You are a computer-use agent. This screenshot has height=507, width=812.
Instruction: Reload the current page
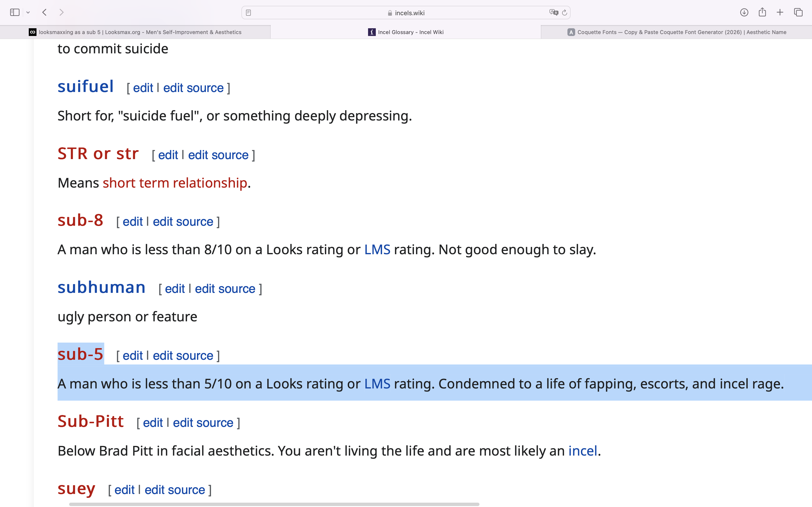point(564,13)
